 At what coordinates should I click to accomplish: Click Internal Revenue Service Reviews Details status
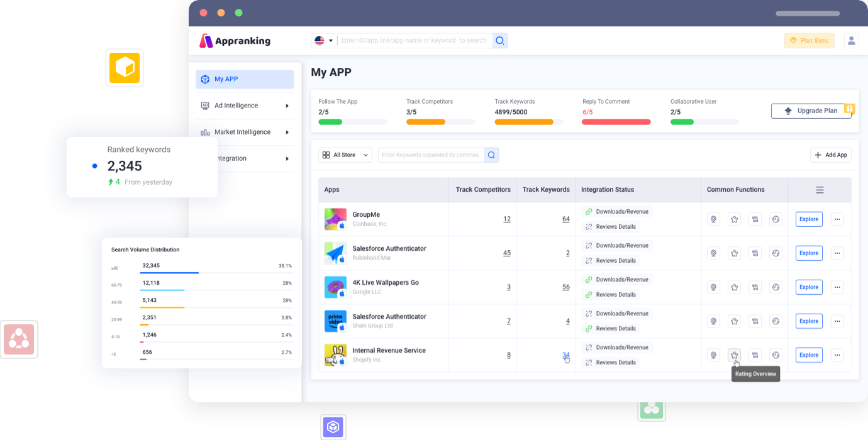click(611, 363)
